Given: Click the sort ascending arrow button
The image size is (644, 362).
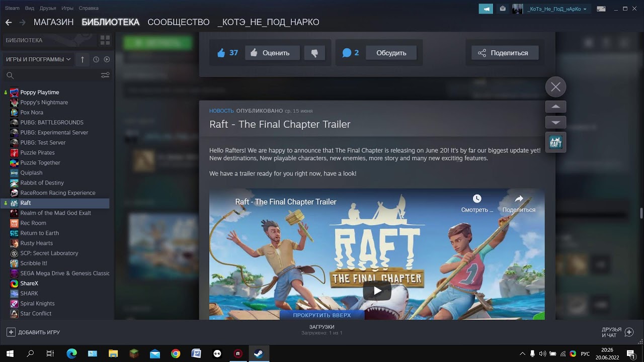Looking at the screenshot, I should [83, 59].
